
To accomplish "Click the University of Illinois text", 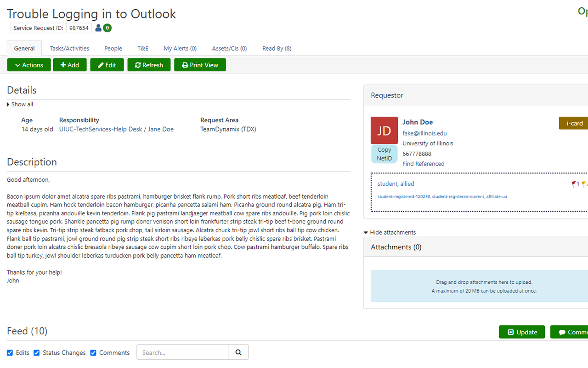I will point(428,144).
